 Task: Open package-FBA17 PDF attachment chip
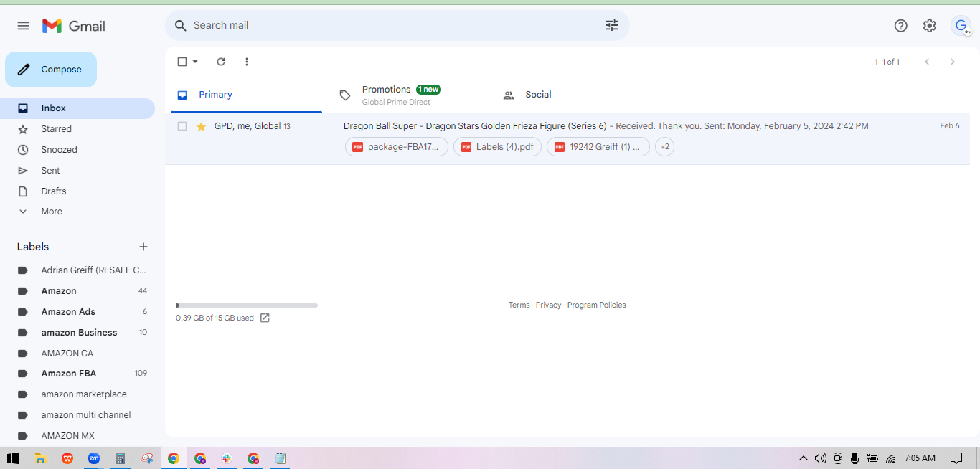[x=397, y=147]
